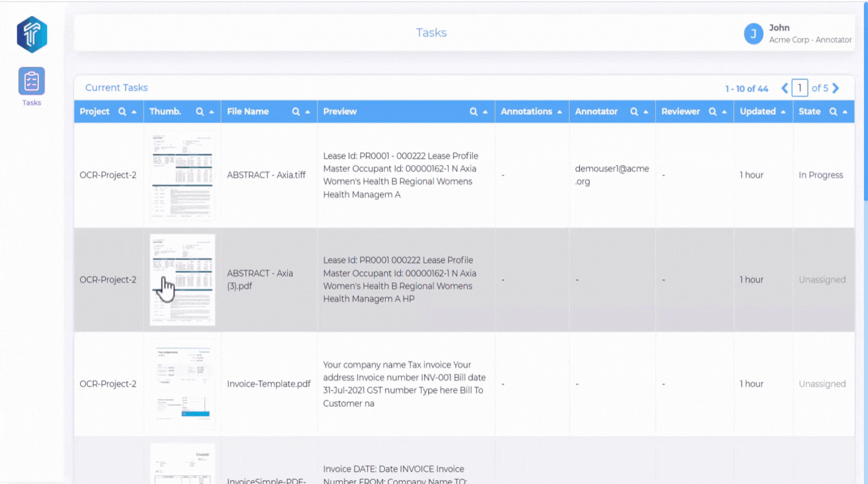Viewport: 868px width, 484px height.
Task: Sort by the Thumb. column
Action: coord(212,112)
